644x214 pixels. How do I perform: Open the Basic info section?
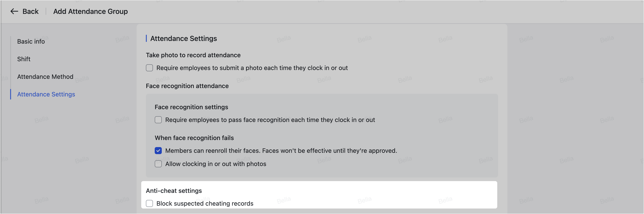pos(31,41)
